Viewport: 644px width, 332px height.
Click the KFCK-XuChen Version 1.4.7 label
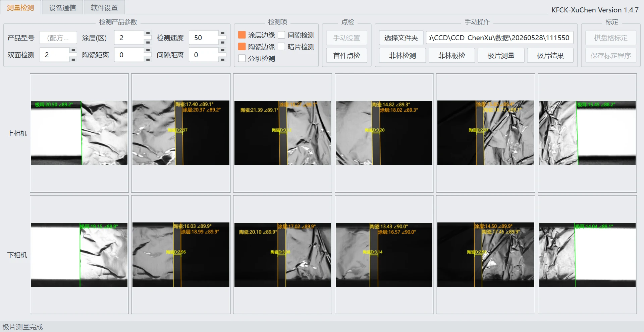tap(595, 10)
